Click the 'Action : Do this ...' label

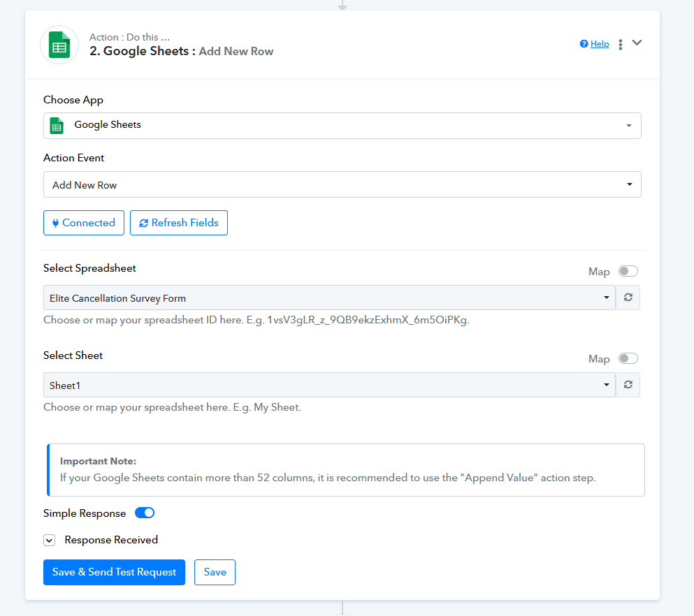(129, 37)
